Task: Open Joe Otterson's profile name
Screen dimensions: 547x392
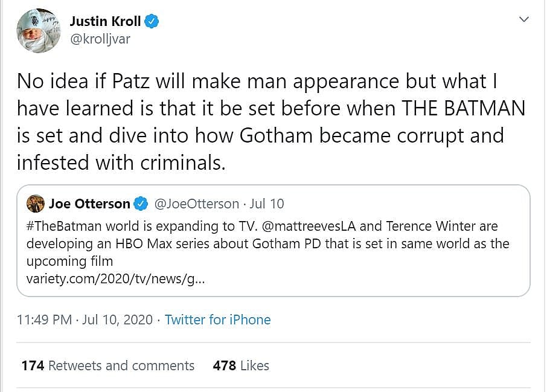Action: [89, 204]
